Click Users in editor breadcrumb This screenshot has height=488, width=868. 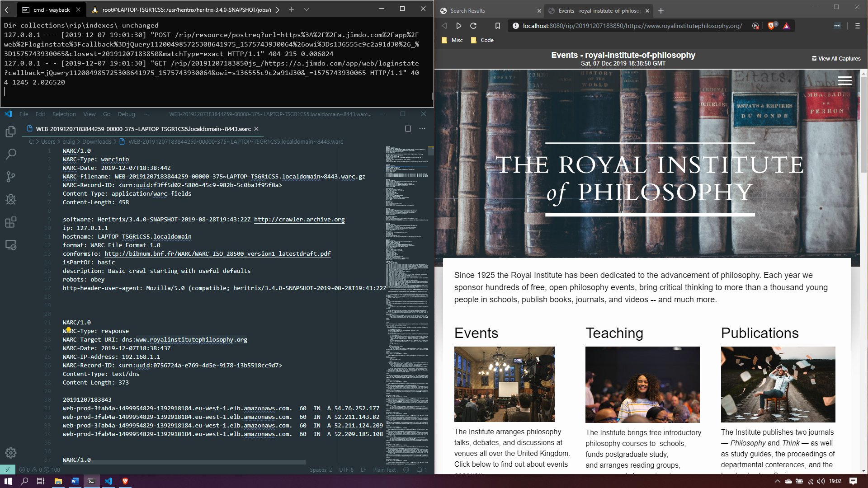click(48, 141)
